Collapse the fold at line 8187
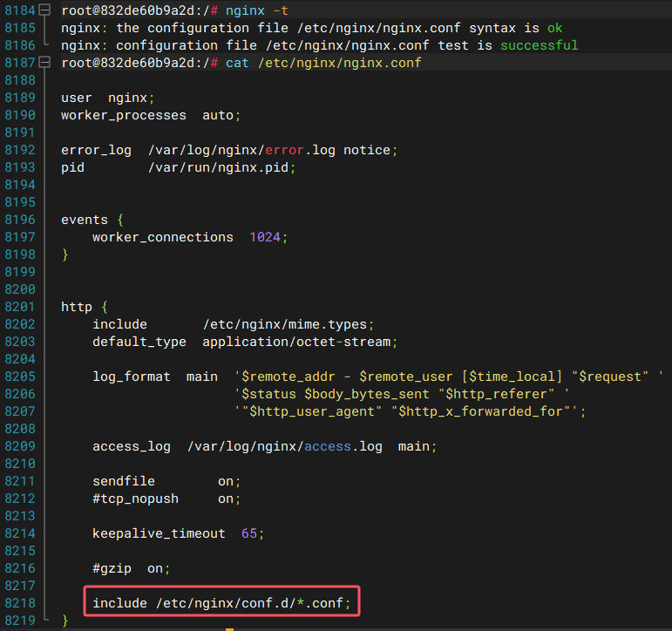Screen dimensions: 672x631 (44, 63)
